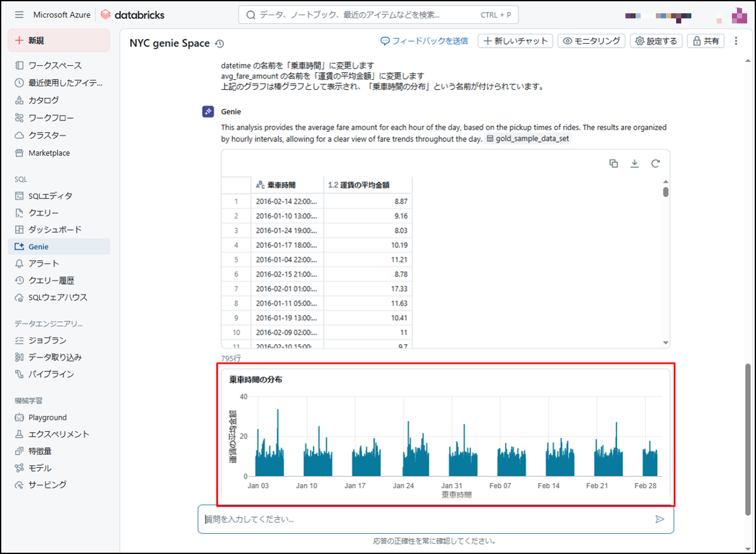Open chat history icon beside NYC genie Space

(x=219, y=44)
